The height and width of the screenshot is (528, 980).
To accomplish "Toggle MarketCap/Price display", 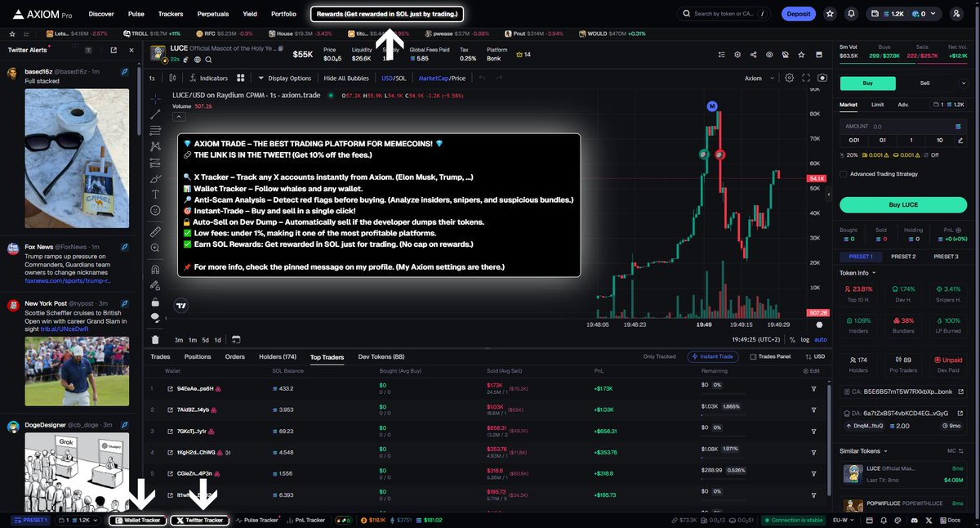I will [x=442, y=78].
